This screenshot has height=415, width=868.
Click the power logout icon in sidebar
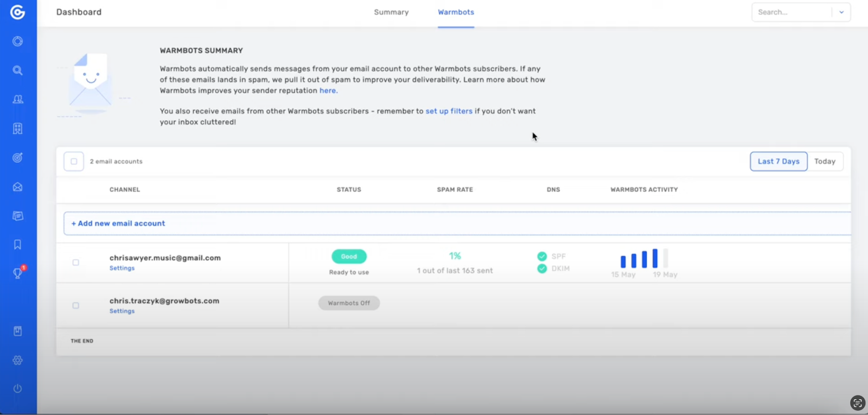point(18,388)
